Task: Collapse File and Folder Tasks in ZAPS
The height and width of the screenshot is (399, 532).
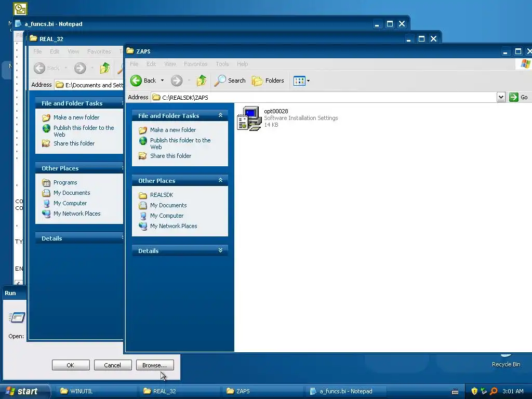Action: click(220, 115)
